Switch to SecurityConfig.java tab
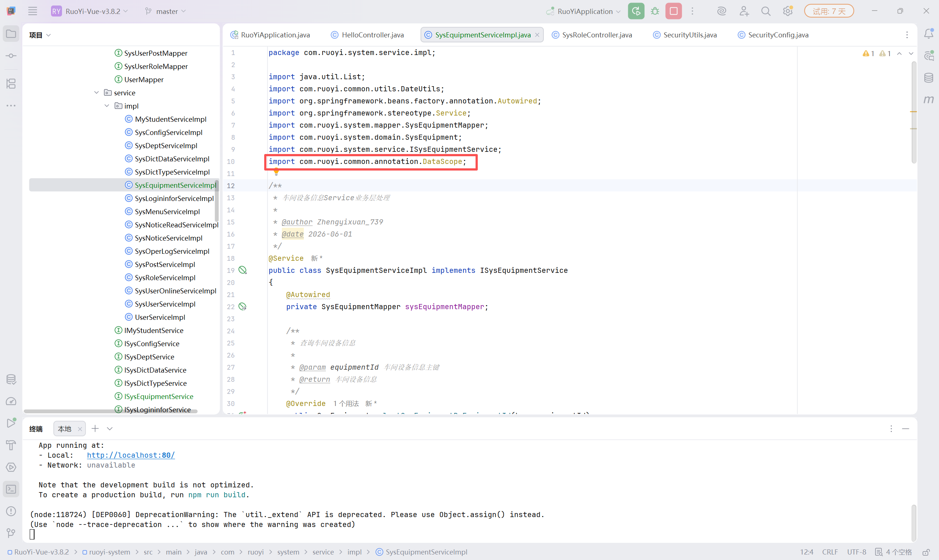939x560 pixels. click(x=773, y=35)
